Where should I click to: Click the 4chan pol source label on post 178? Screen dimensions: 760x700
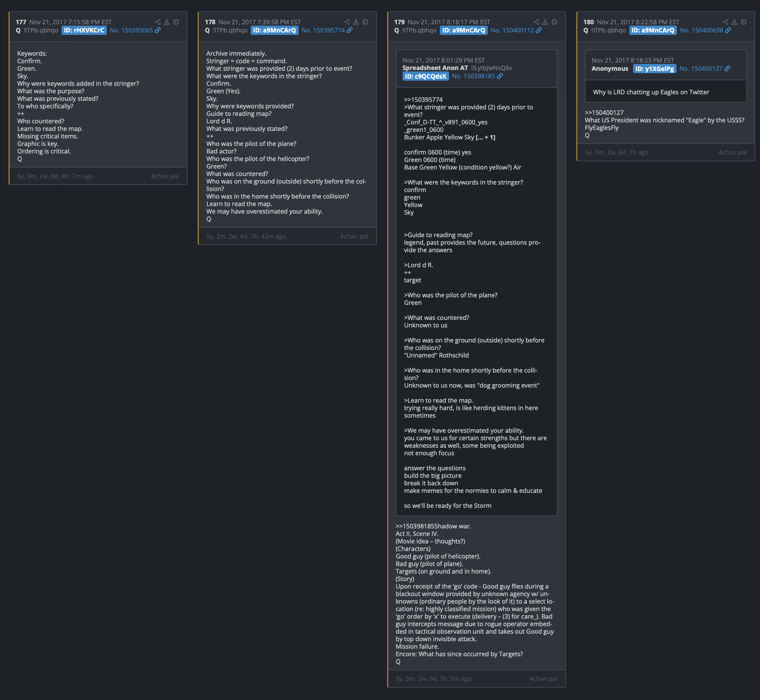(354, 237)
